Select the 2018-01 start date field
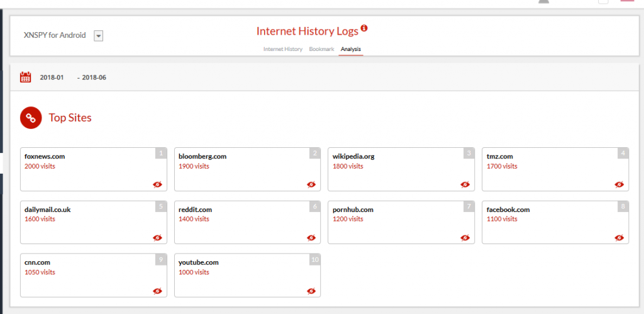Screen dimensions: 644x314 tap(52, 77)
